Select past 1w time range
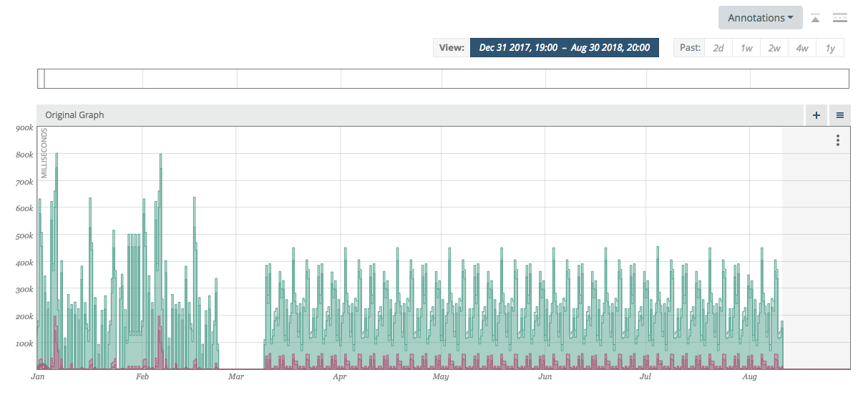 [746, 48]
